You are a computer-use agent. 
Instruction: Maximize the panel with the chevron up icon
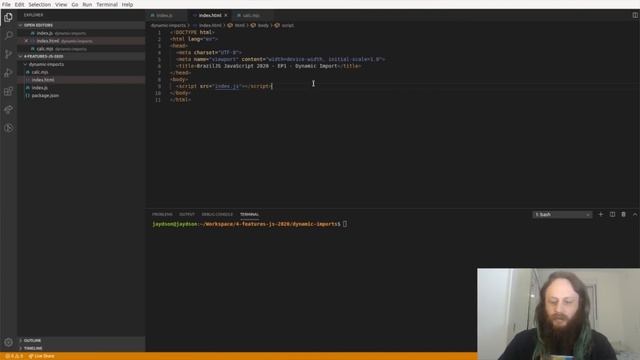(x=635, y=214)
